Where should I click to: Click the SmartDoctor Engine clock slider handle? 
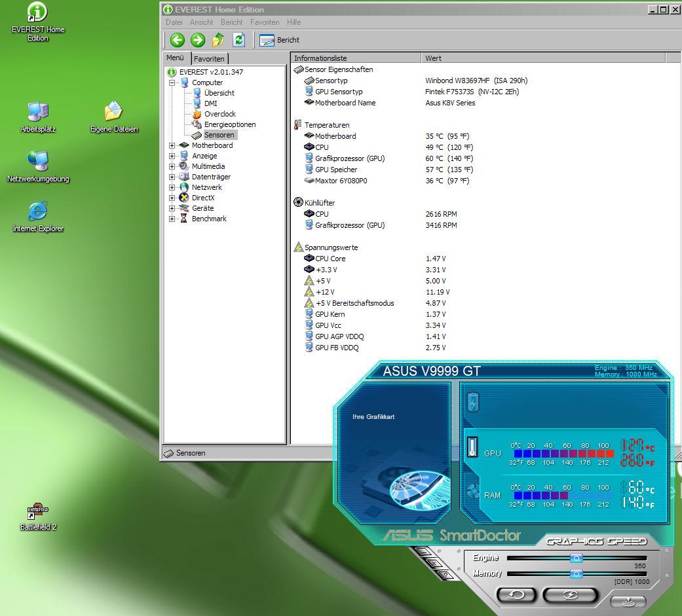pyautogui.click(x=577, y=558)
